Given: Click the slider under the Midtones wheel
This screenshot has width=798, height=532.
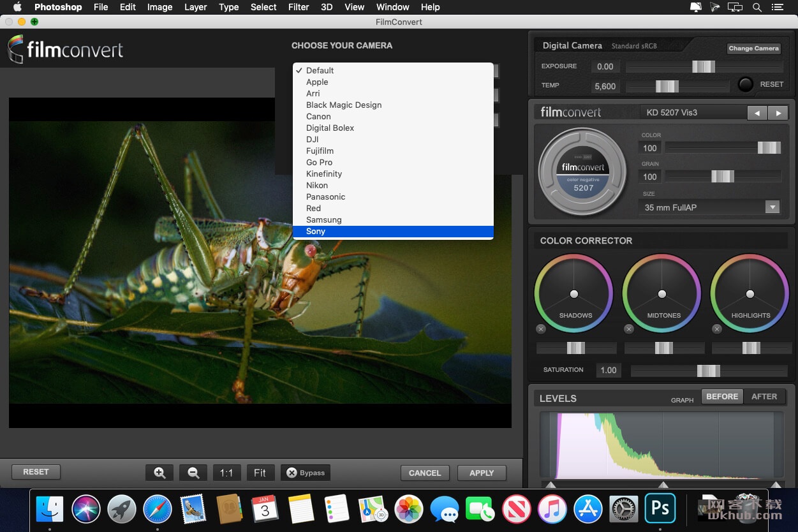Looking at the screenshot, I should (x=664, y=348).
